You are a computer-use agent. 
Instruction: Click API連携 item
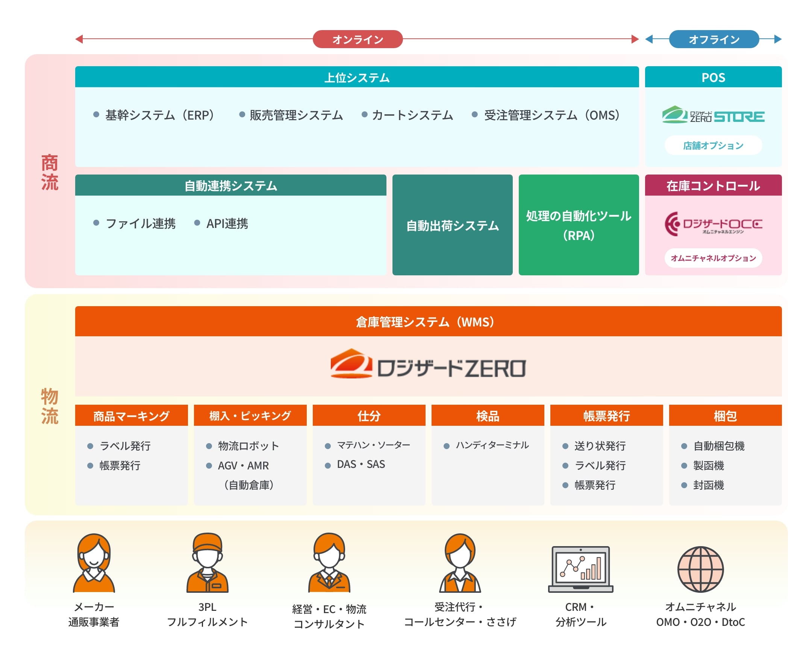coord(227,223)
